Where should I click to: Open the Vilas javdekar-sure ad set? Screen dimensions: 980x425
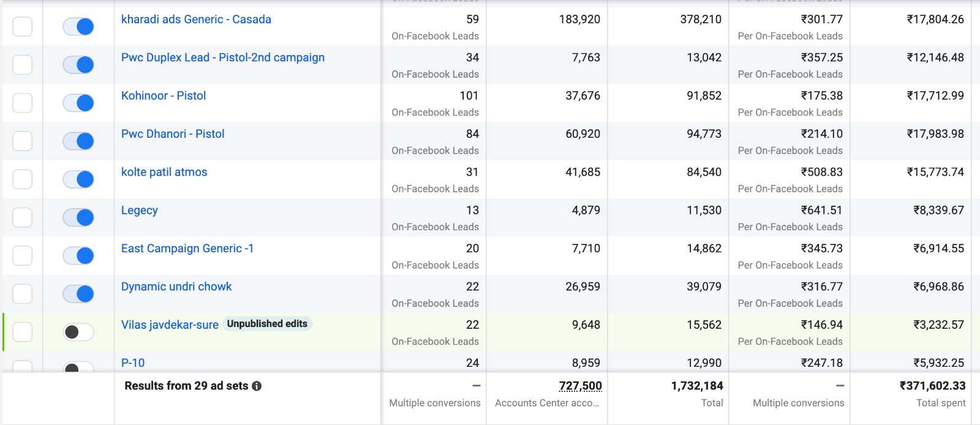170,325
